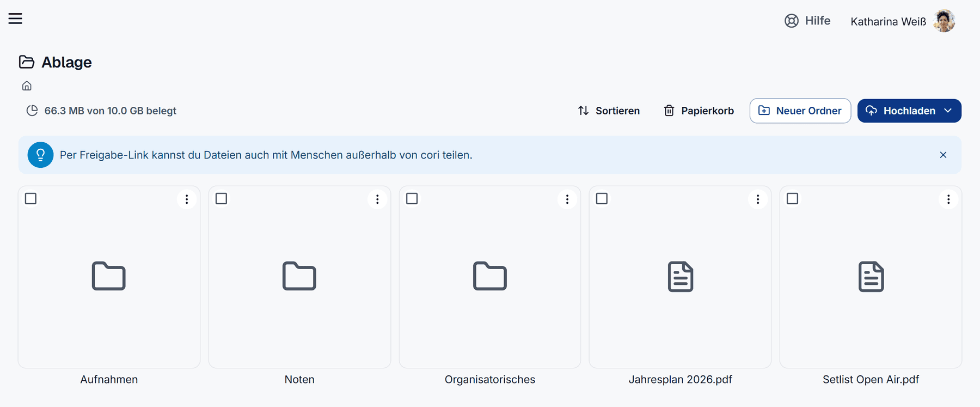This screenshot has width=980, height=407.
Task: Click the Jahresplan 2026.pdf file name
Action: tap(681, 379)
